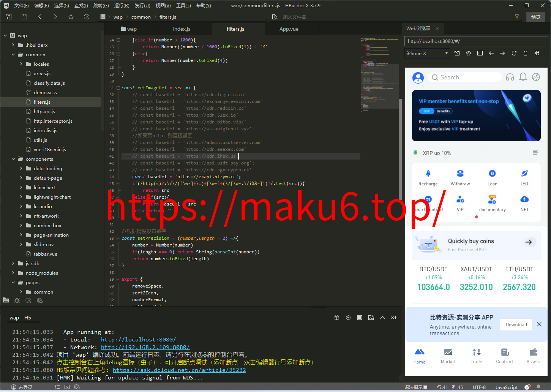Image resolution: width=551 pixels, height=392 pixels.
Task: Click the globe language icon in the app
Action: point(536,77)
